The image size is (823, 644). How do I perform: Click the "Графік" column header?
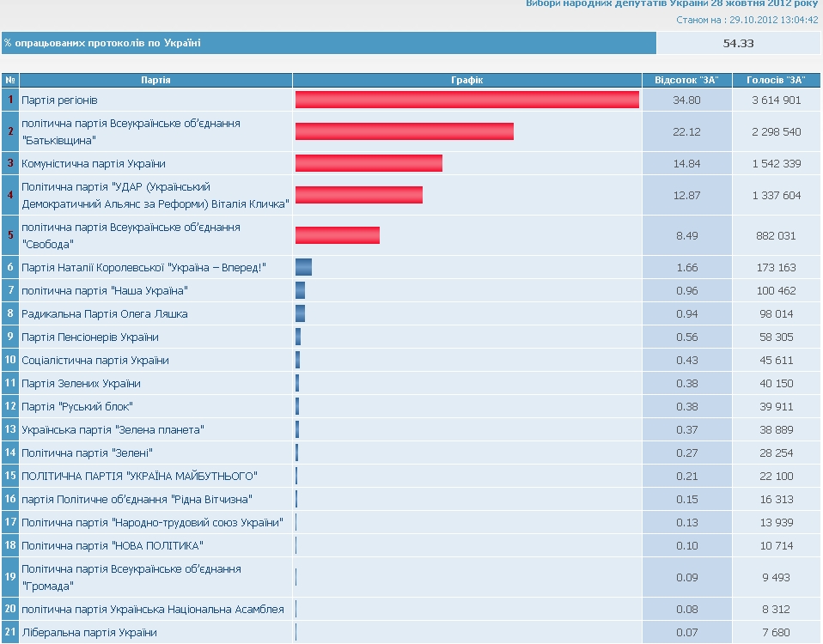point(467,80)
